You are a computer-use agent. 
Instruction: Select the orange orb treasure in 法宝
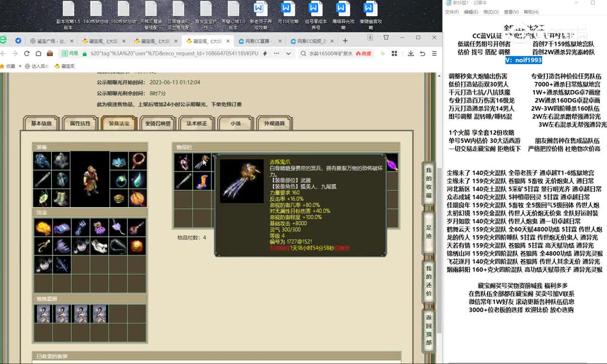click(137, 246)
